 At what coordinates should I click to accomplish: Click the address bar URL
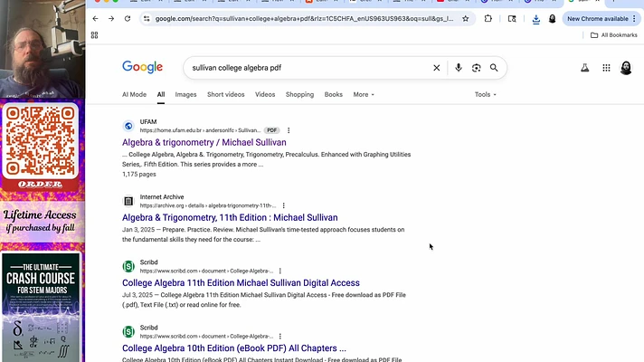[x=304, y=18]
